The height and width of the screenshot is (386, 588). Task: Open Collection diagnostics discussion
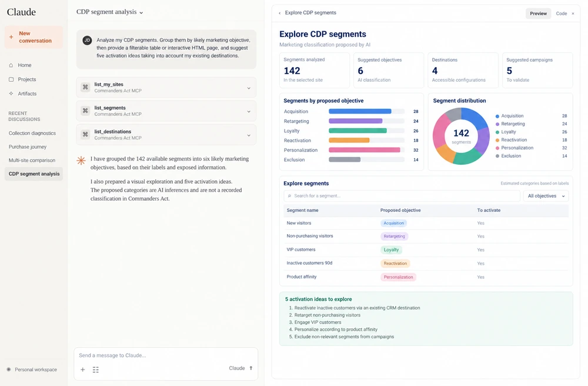(32, 133)
